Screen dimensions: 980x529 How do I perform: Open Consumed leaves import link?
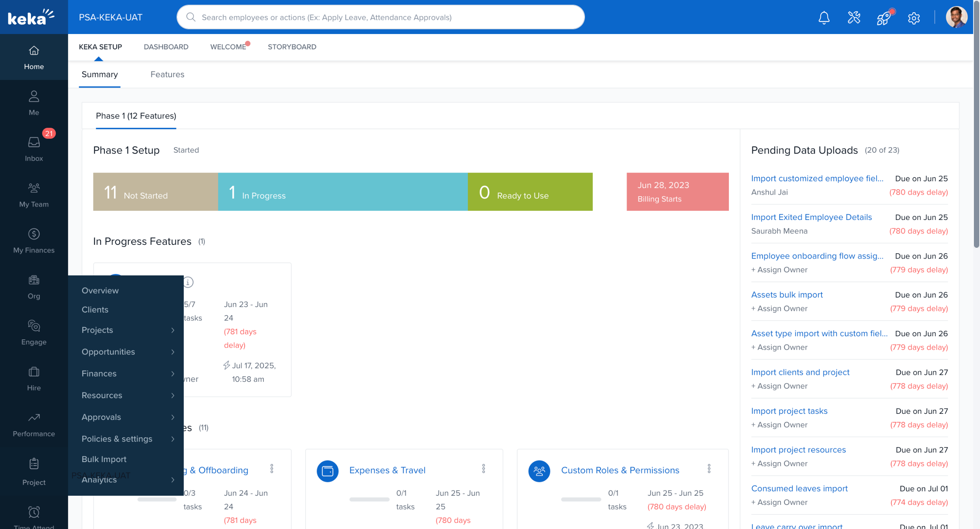(x=799, y=488)
